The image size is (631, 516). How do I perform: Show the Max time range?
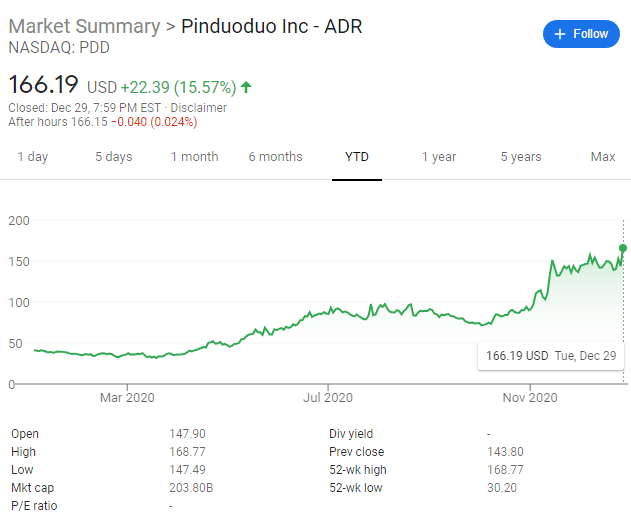[x=603, y=157]
